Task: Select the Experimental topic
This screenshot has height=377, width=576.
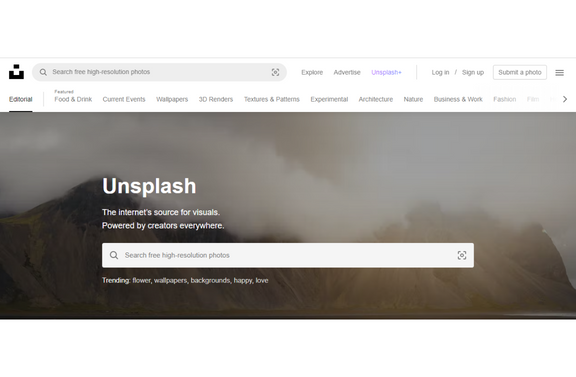Action: (329, 99)
